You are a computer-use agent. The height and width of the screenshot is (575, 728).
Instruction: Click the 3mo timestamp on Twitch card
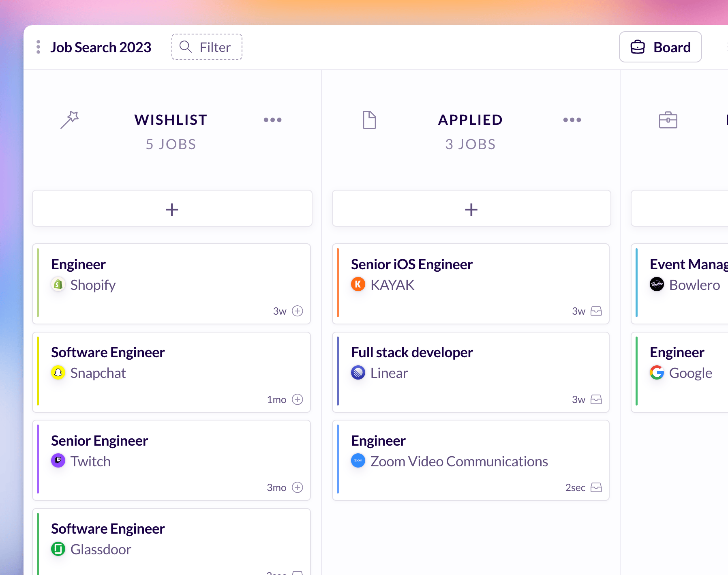click(x=276, y=488)
